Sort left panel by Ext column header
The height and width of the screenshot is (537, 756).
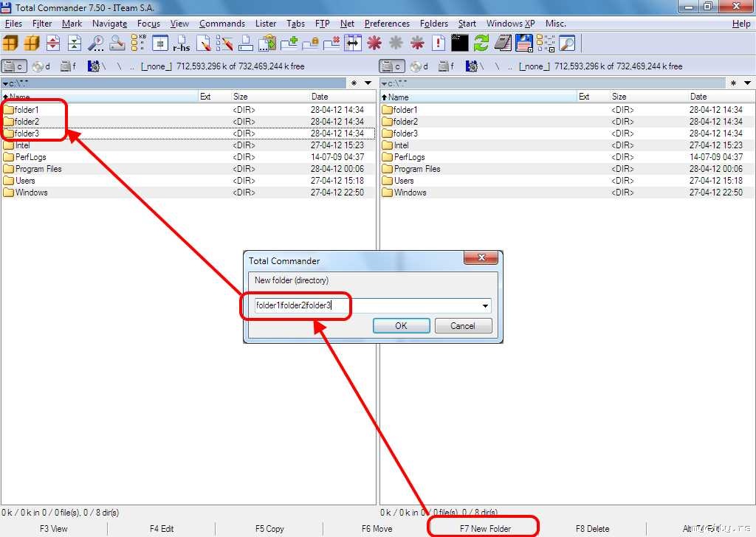pyautogui.click(x=214, y=97)
